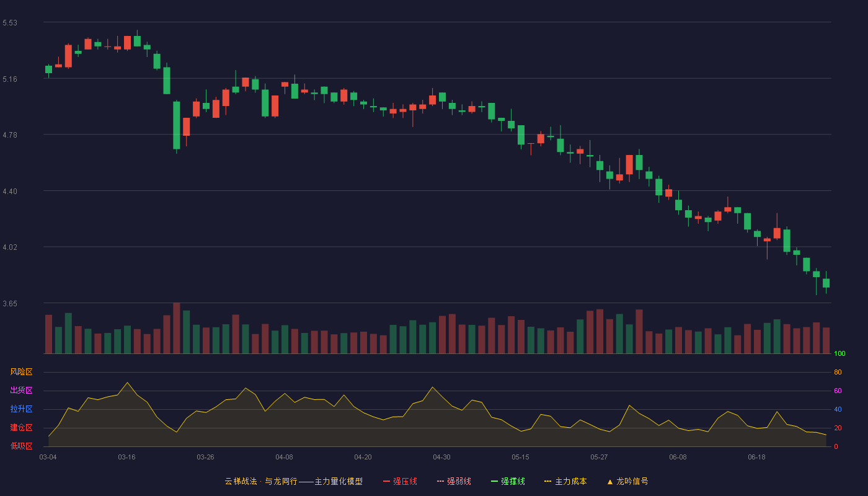Click the first green candlestick above 03-04
This screenshot has width=868, height=496.
pos(48,69)
